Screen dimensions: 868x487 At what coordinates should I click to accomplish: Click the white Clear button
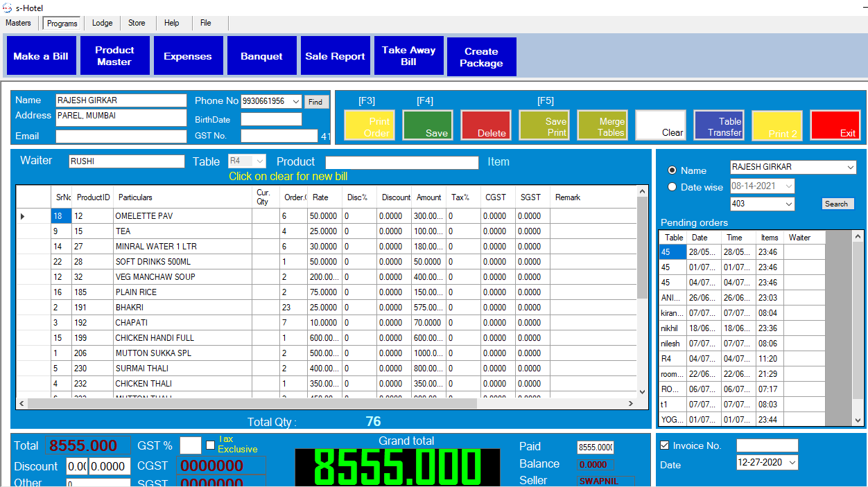[661, 126]
